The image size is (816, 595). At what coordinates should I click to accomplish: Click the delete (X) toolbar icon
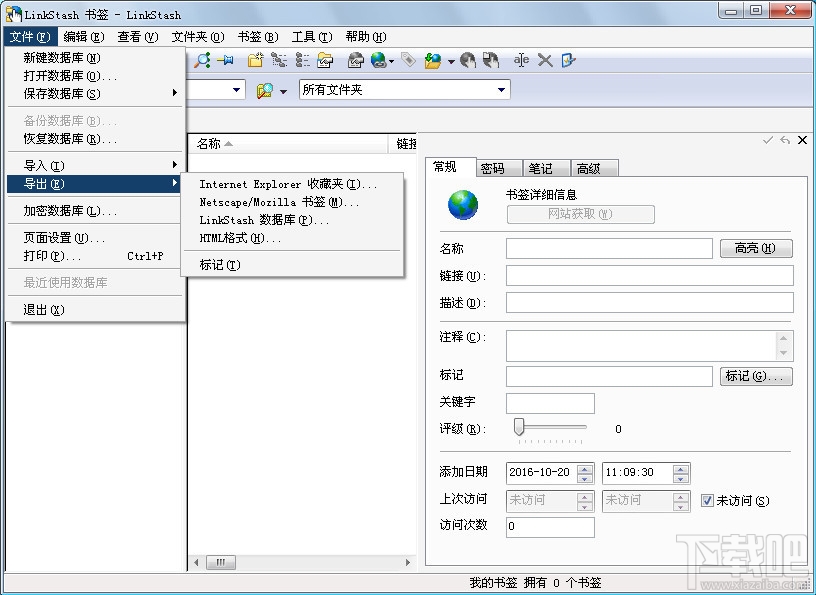pos(546,60)
